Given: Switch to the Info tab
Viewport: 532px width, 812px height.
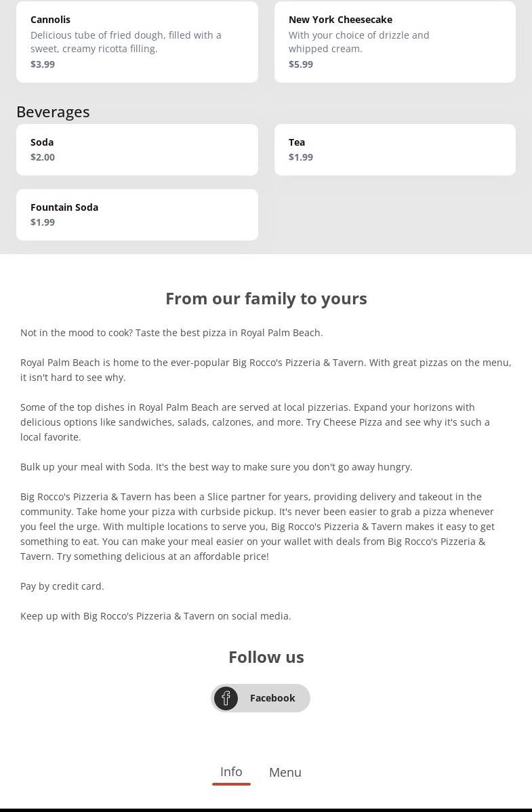Looking at the screenshot, I should point(231,772).
